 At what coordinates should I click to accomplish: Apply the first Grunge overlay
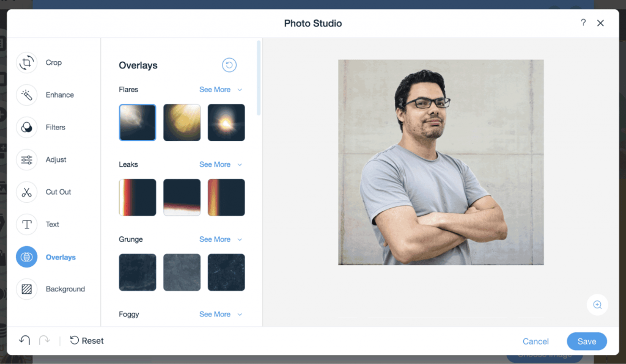(138, 272)
